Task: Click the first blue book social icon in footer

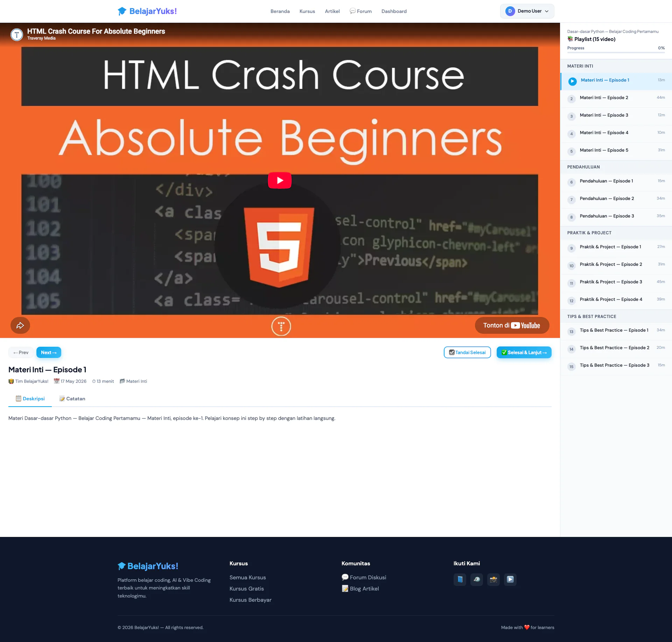Action: click(460, 579)
